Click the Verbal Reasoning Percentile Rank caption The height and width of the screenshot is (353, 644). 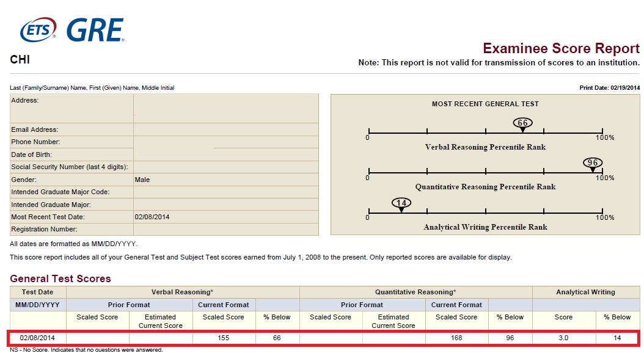click(485, 147)
